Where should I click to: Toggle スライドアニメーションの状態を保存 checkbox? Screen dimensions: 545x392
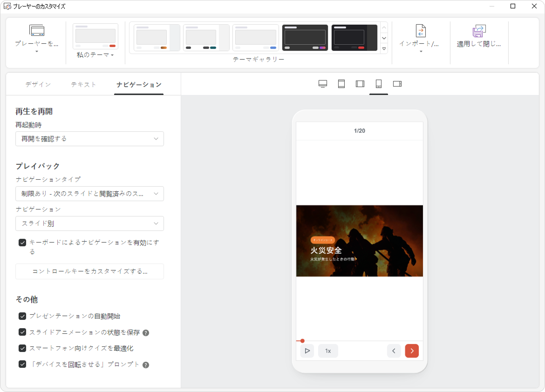[23, 332]
